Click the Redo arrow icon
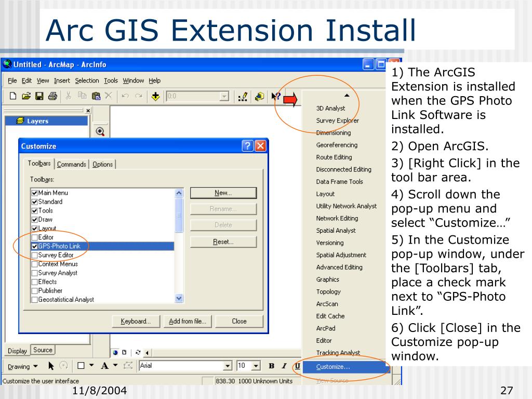The height and width of the screenshot is (399, 532). pos(138,96)
